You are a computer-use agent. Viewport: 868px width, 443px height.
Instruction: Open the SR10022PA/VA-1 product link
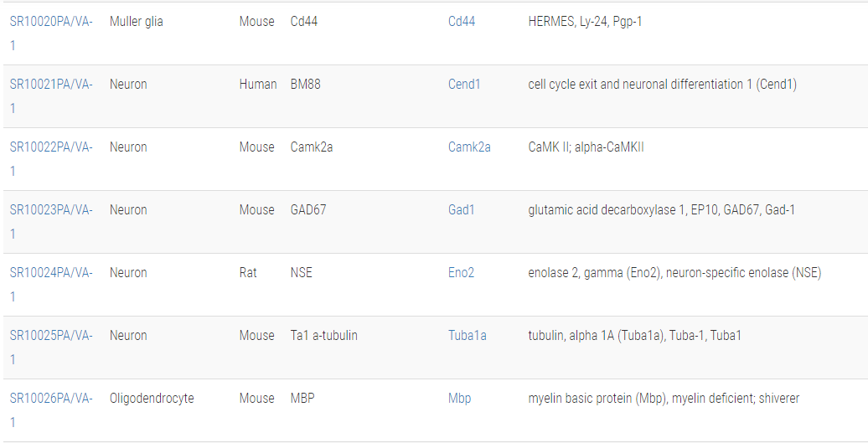(x=50, y=147)
